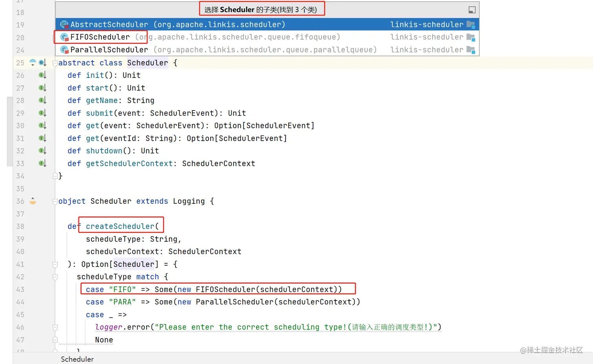Click 'Logging' in the object Scheduler declaration
This screenshot has width=593, height=364.
pyautogui.click(x=189, y=201)
